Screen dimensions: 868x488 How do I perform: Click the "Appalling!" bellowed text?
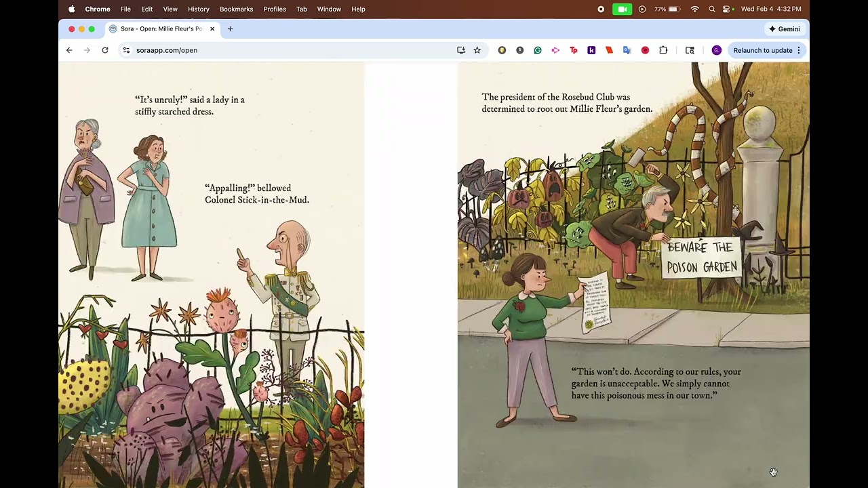point(257,194)
